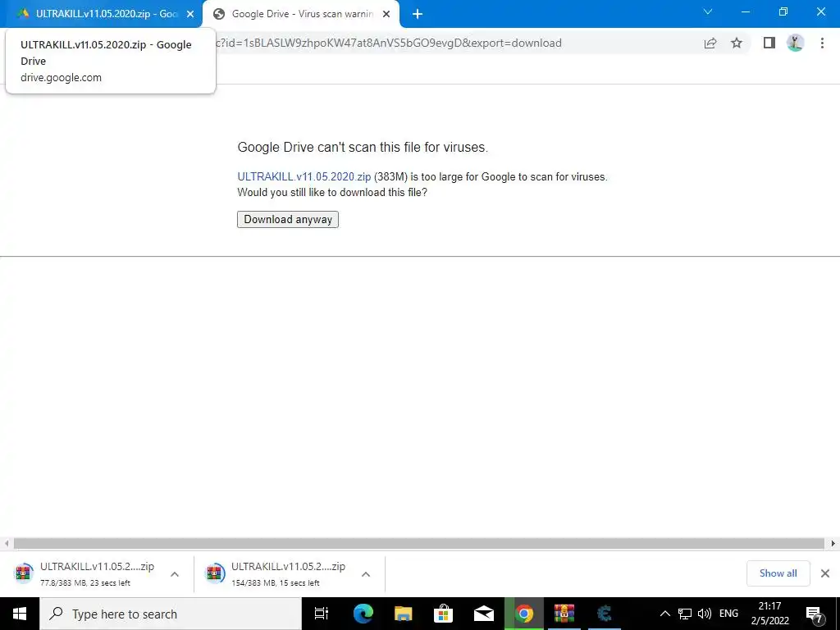This screenshot has height=630, width=840.
Task: Click the address bar URL
Action: 388,43
